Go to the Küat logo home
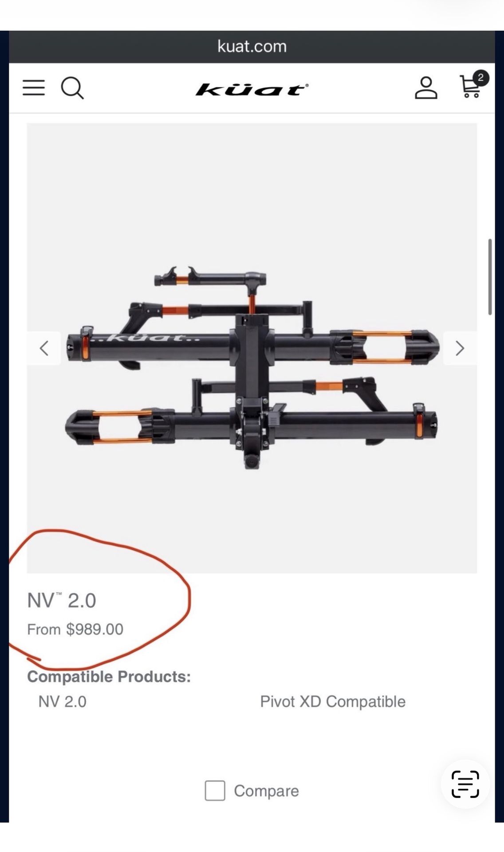504x852 pixels. tap(252, 89)
